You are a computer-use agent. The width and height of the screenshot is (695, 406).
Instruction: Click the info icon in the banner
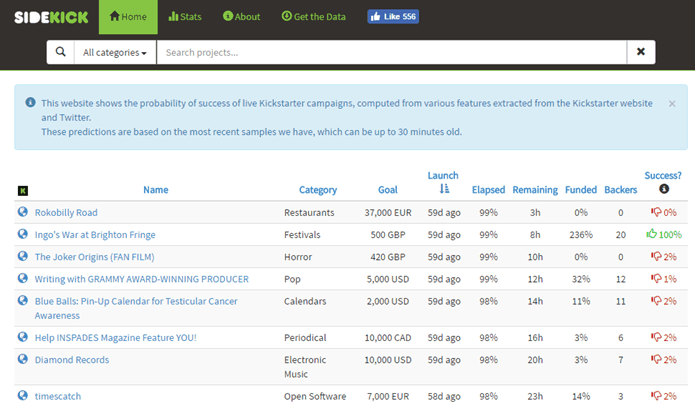tap(31, 103)
